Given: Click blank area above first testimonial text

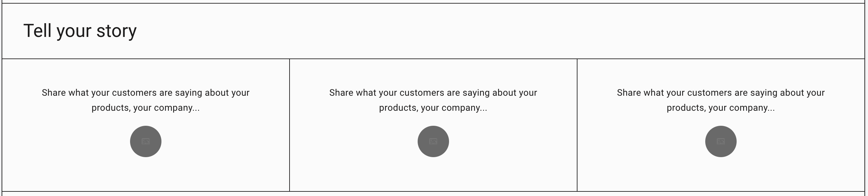Looking at the screenshot, I should click(145, 73).
